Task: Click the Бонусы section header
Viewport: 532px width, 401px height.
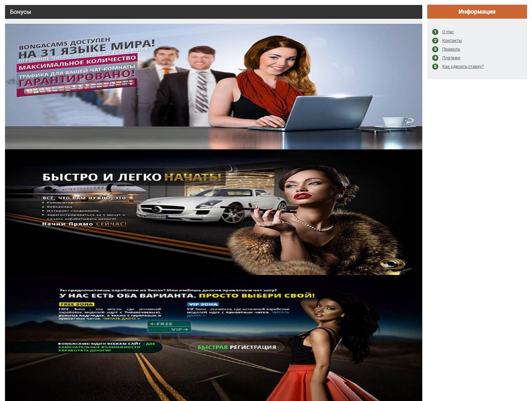Action: (x=213, y=12)
